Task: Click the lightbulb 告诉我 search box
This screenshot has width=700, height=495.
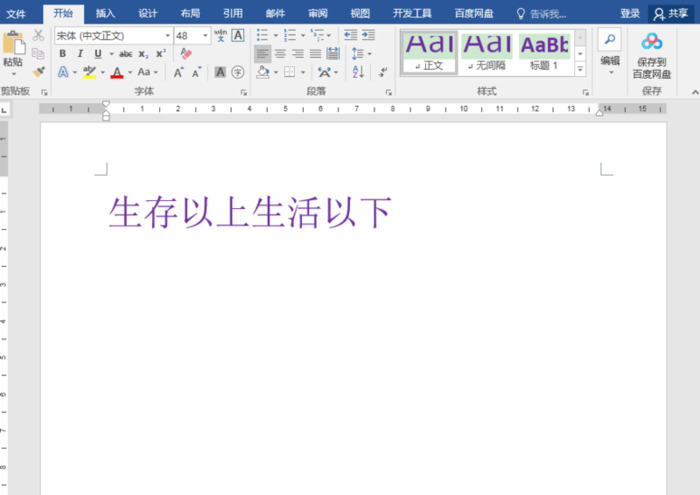Action: tap(541, 14)
